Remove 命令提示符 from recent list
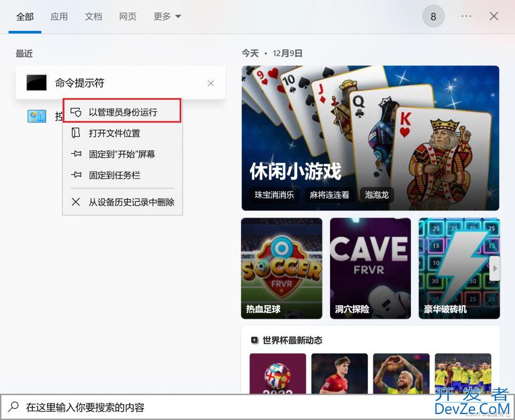515x420 pixels. point(211,83)
